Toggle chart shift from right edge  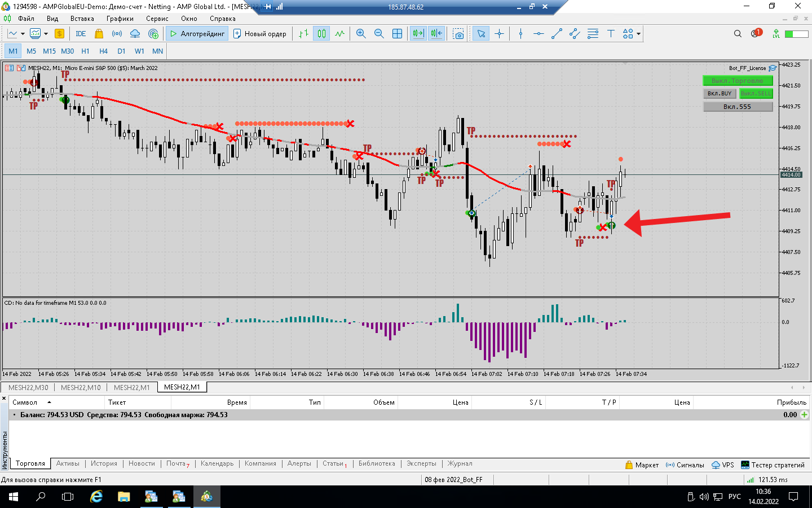[x=436, y=34]
